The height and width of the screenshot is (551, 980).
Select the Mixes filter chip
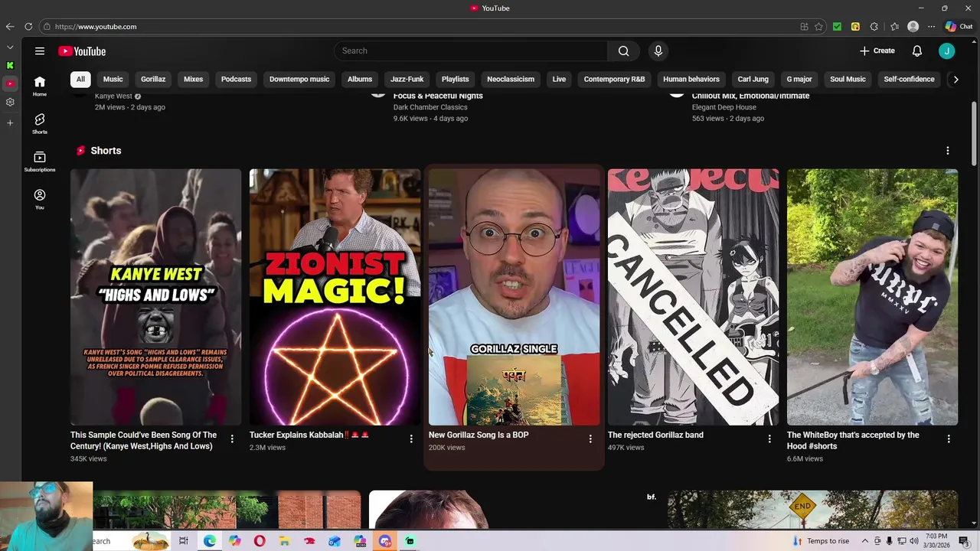coord(193,79)
